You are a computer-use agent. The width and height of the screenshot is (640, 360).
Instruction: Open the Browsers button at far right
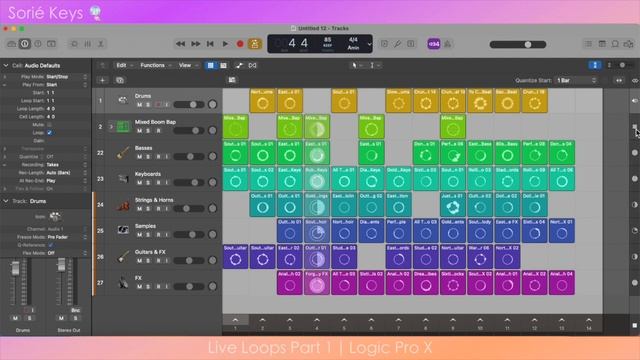tap(628, 44)
